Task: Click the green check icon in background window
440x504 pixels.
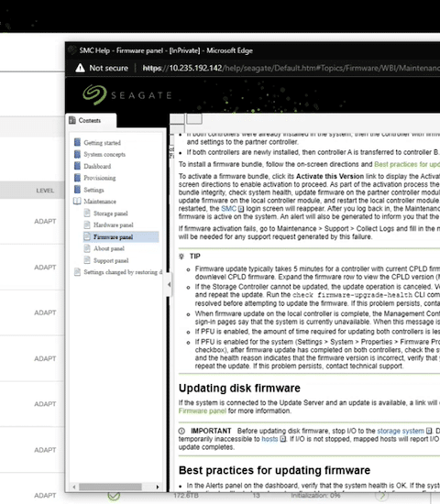Action: [114, 496]
